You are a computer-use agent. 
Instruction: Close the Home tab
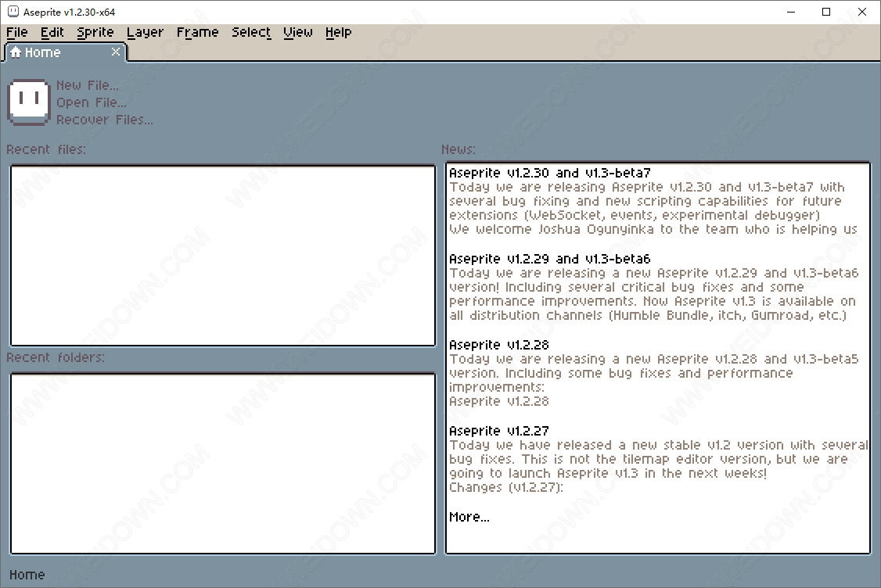[116, 52]
